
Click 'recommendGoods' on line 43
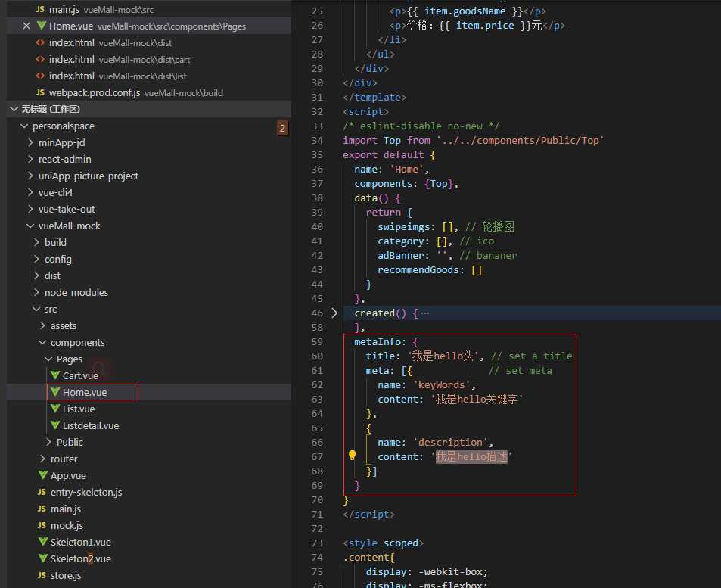point(418,270)
